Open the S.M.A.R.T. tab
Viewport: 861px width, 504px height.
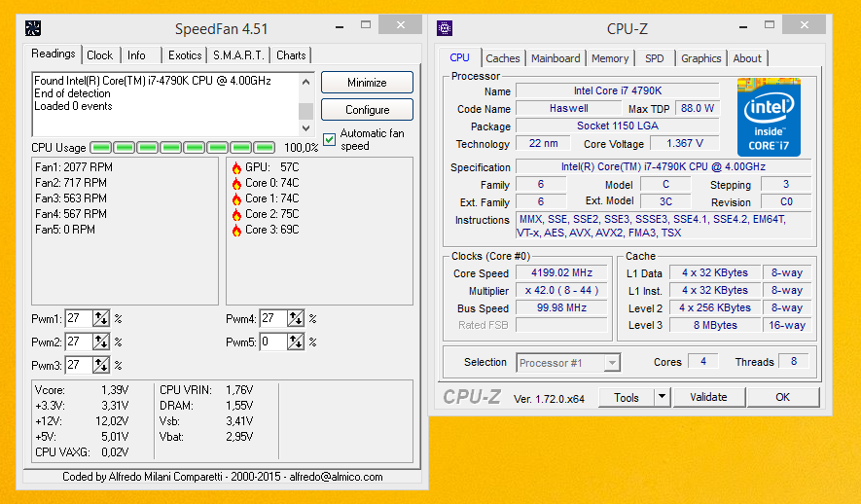(239, 55)
